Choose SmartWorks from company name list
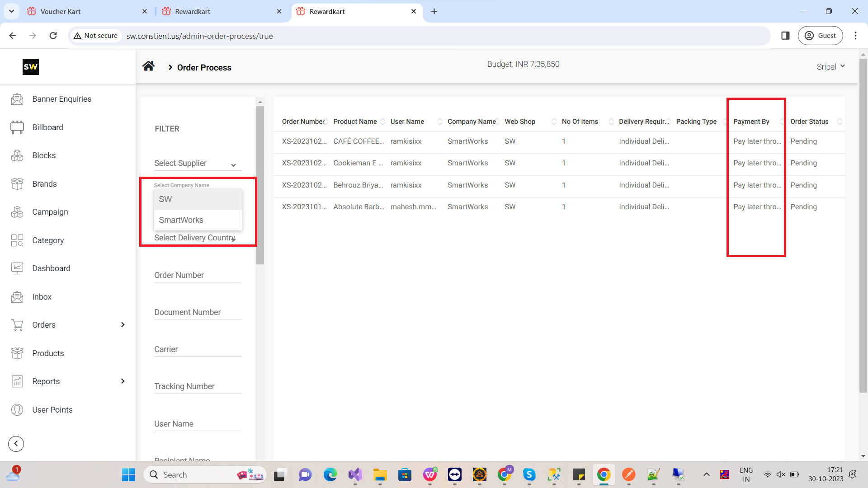 click(198, 220)
